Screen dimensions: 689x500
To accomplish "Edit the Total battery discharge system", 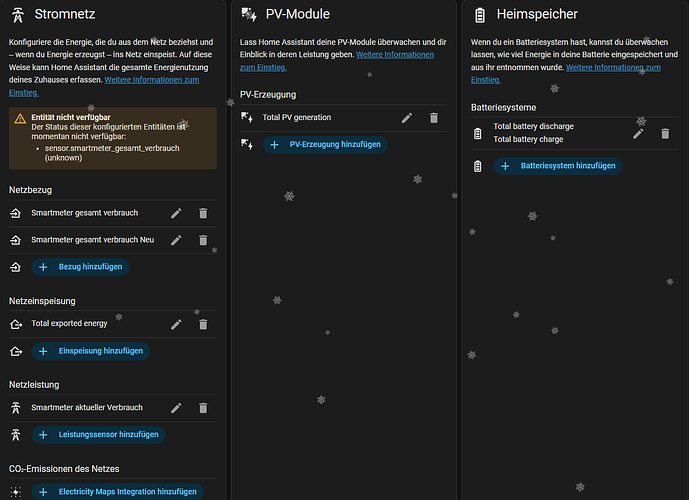I will click(x=638, y=133).
